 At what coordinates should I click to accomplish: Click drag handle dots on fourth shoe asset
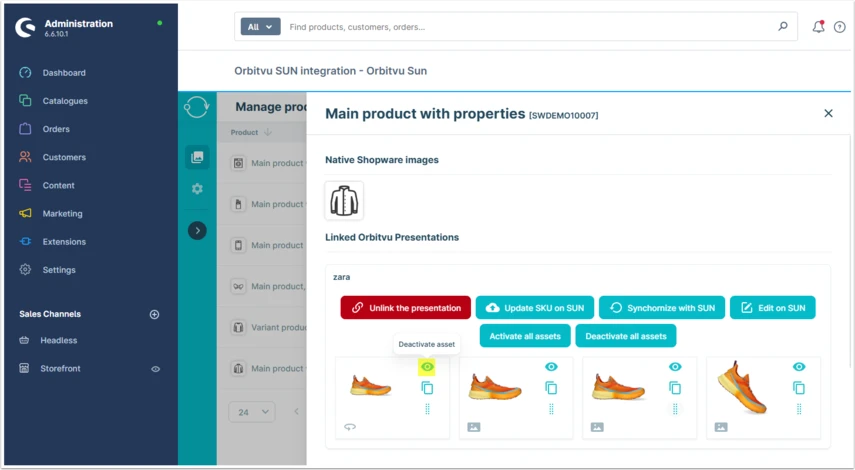(x=799, y=409)
